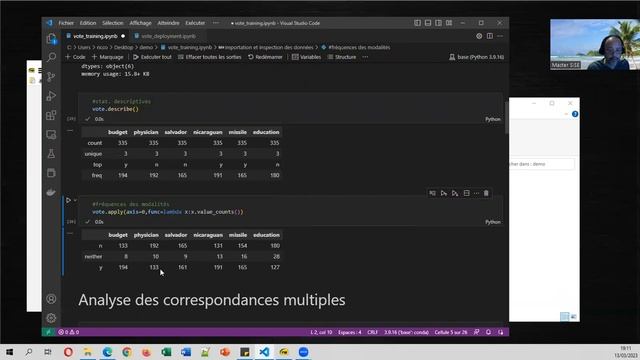Screen dimensions: 640x360
Task: Change CRLF line ending in status bar
Action: tap(372, 332)
